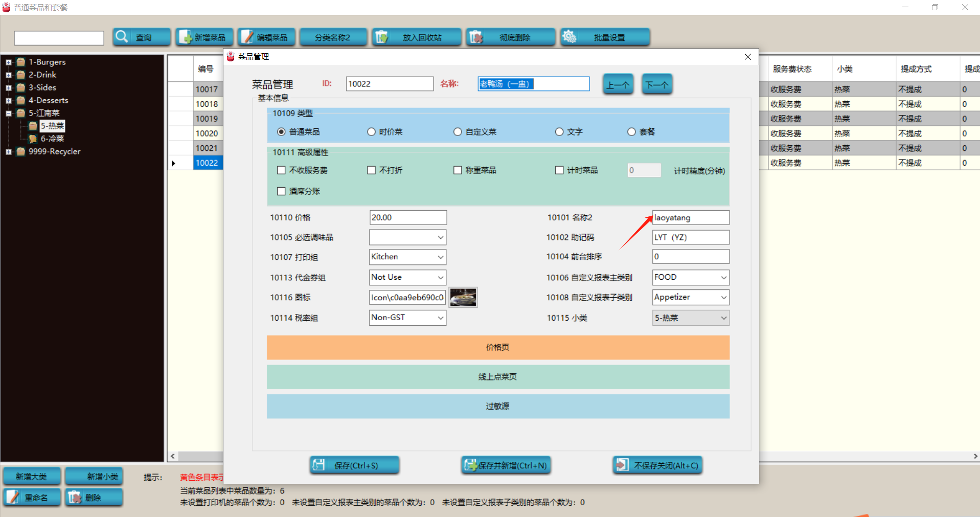Image resolution: width=980 pixels, height=517 pixels.
Task: Click the 新增菜品 add-dish icon
Action: [185, 37]
